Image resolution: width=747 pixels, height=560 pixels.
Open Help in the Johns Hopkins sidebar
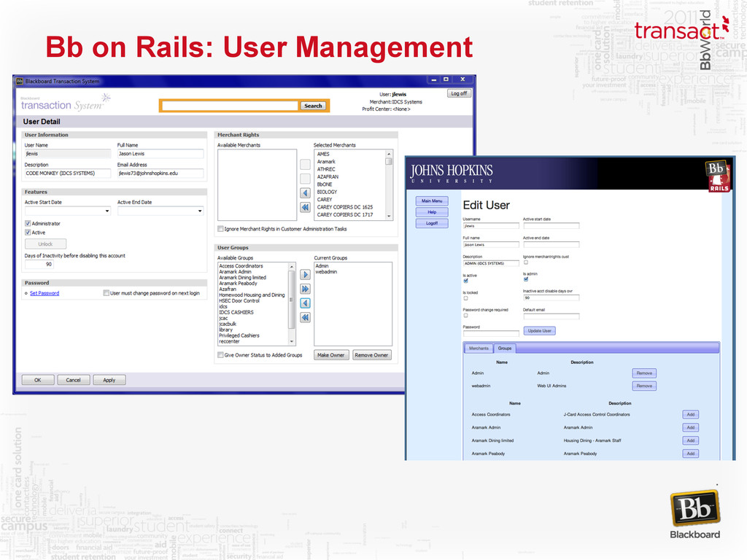click(432, 212)
